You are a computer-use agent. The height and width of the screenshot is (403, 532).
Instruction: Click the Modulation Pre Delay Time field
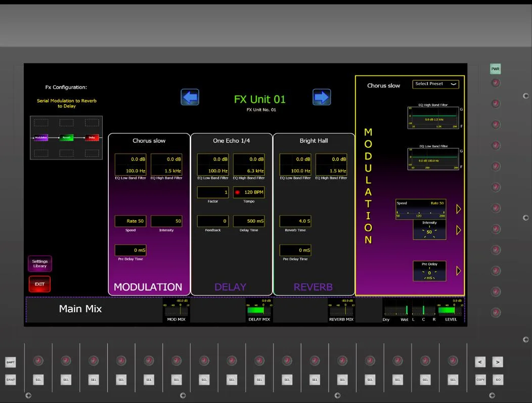tap(130, 251)
